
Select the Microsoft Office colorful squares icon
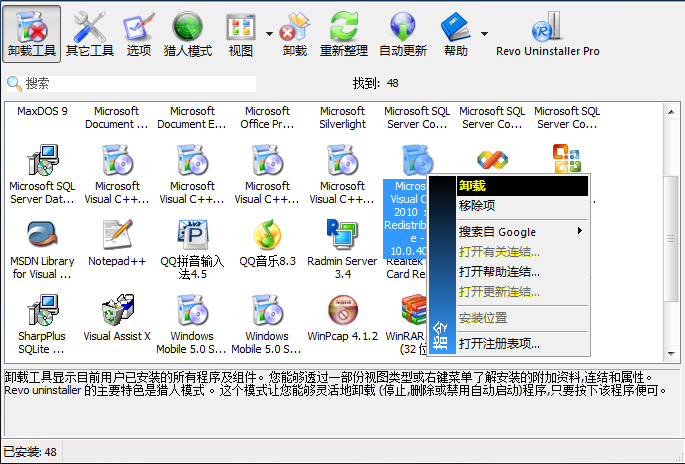(x=567, y=159)
